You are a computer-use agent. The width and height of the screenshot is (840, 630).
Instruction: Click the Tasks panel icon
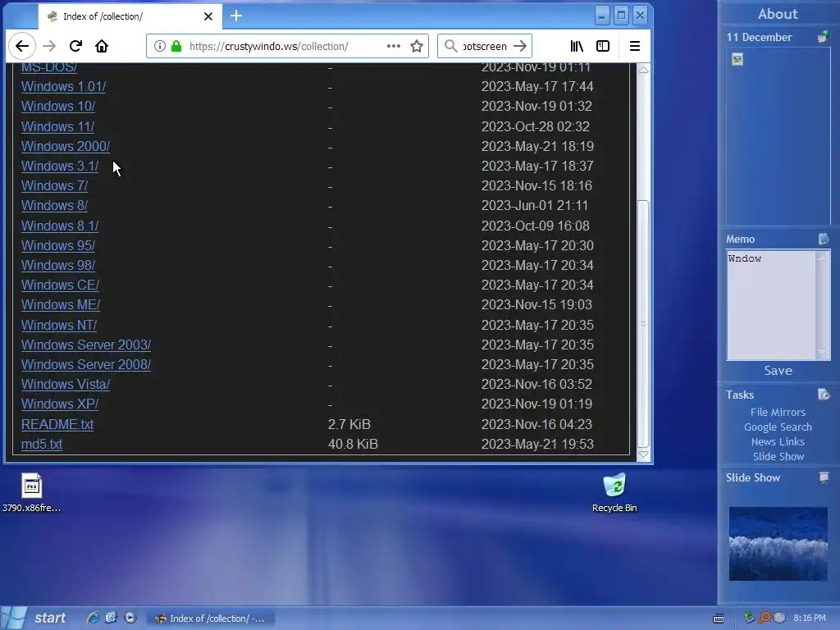[824, 395]
